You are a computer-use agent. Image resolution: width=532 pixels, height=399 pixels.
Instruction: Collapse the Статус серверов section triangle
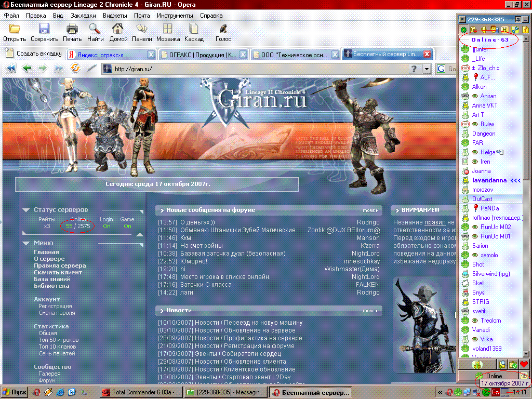tap(26, 210)
